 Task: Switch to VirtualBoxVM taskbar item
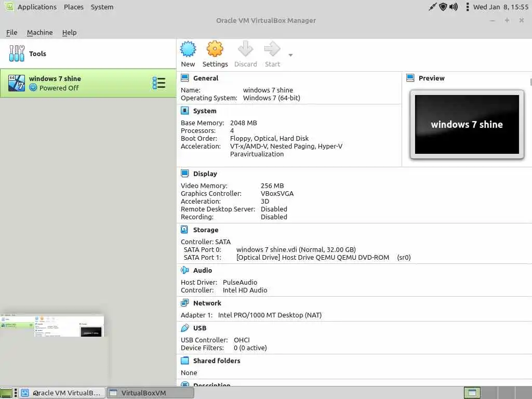coord(150,393)
